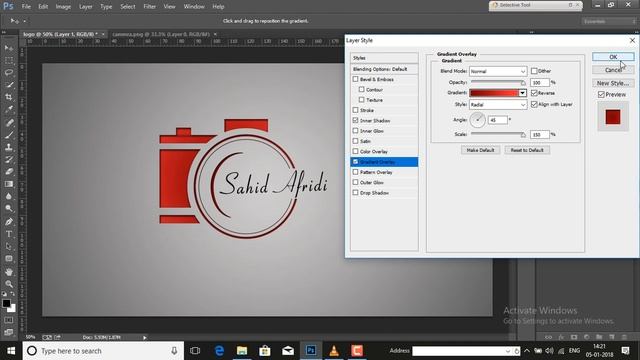
Task: Select the Rectangular Marquee tool
Action: click(x=9, y=60)
